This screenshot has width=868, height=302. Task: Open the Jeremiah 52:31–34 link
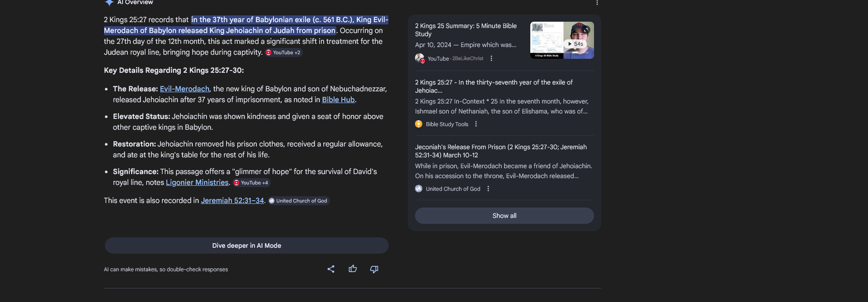[232, 200]
